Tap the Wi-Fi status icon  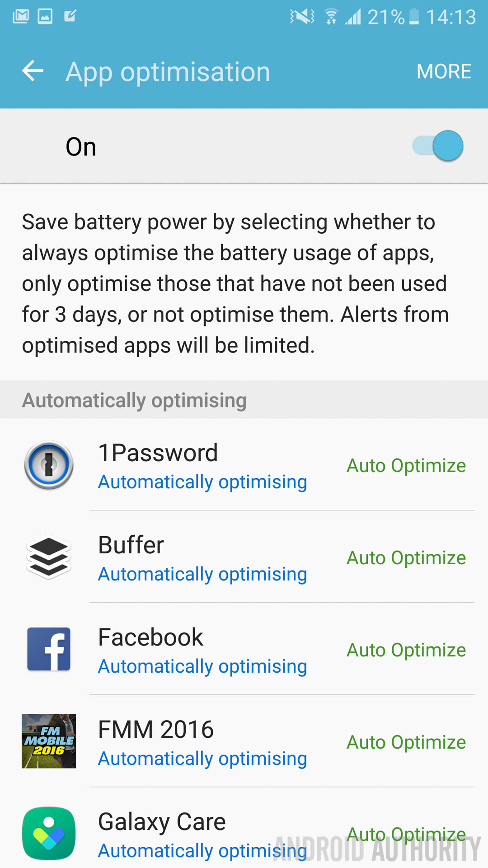click(331, 17)
